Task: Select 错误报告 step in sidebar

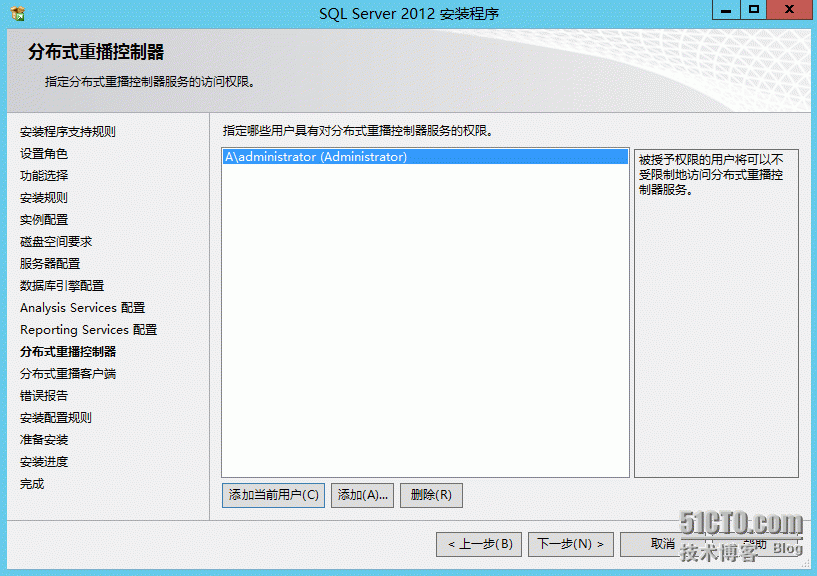Action: tap(44, 396)
